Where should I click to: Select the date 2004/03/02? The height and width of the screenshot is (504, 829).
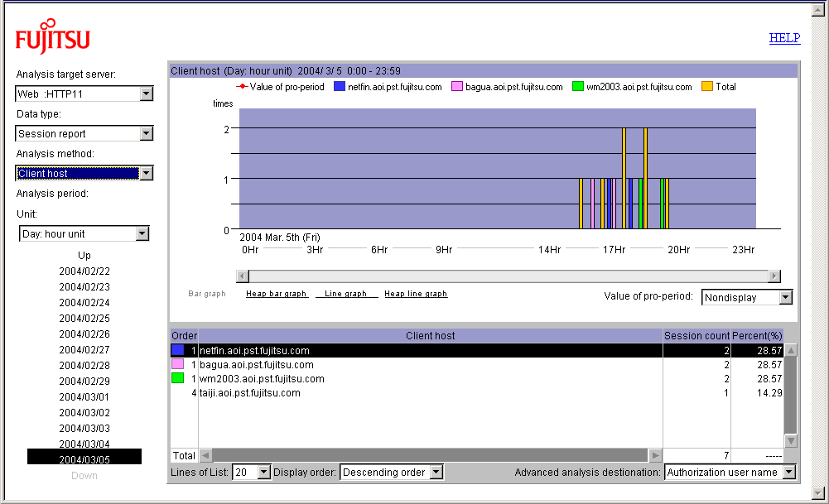(84, 413)
